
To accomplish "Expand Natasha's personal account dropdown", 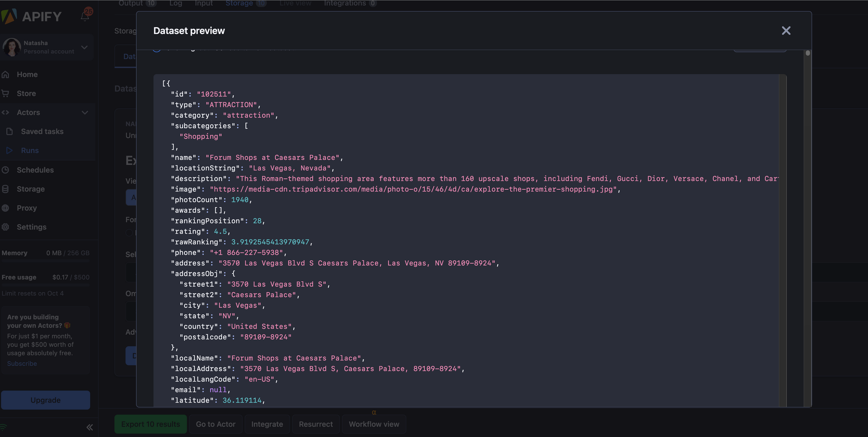I will point(84,47).
